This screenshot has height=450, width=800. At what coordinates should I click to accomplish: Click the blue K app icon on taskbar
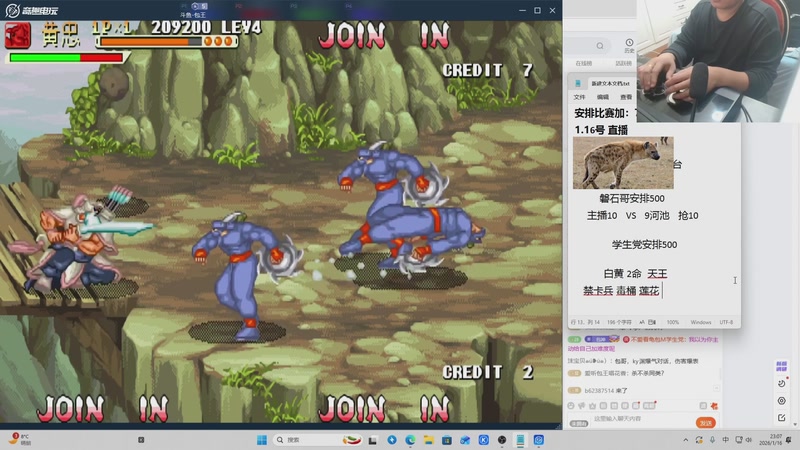tap(484, 440)
